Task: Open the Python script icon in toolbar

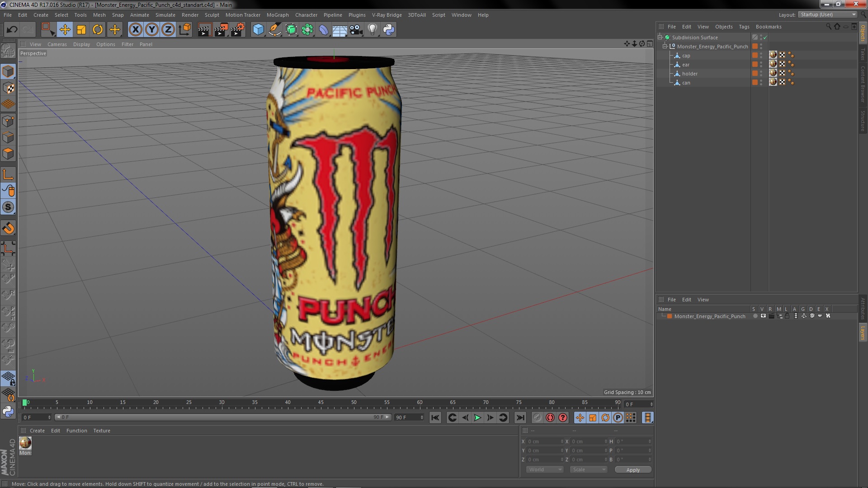Action: (389, 30)
